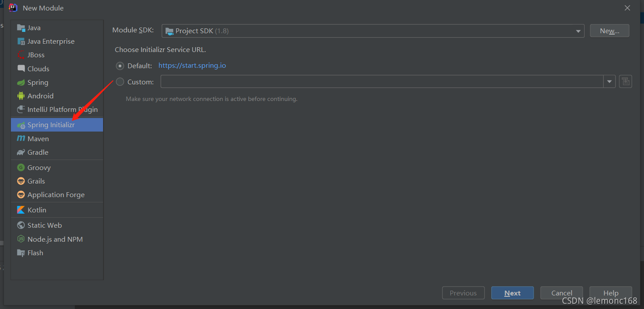Select Java Enterprise module type
The image size is (644, 309).
tap(57, 42)
